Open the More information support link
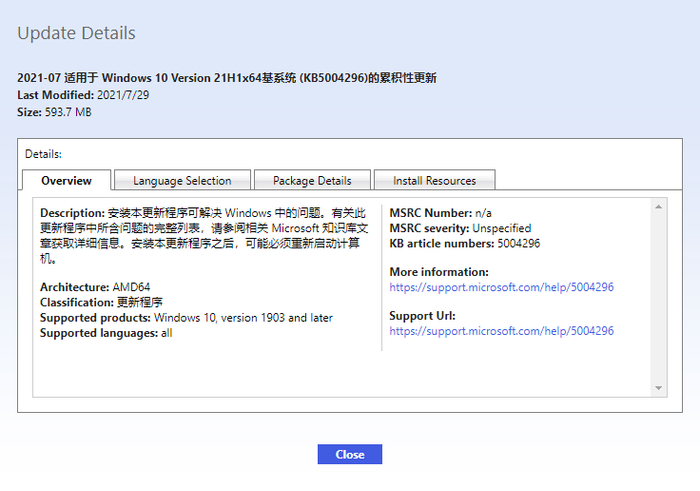700x491 pixels. [x=501, y=287]
